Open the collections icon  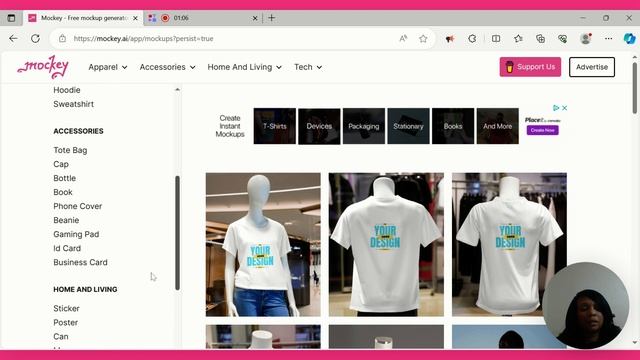(540, 38)
